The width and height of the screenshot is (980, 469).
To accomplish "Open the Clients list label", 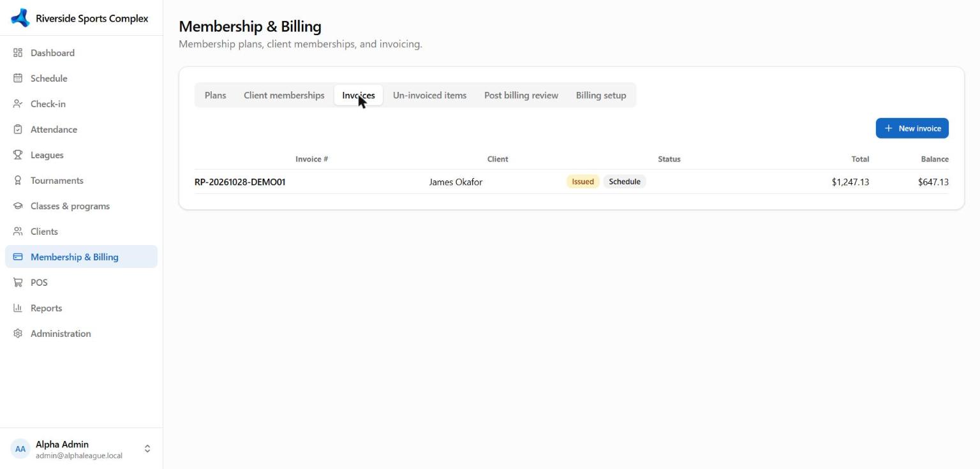I will (x=44, y=232).
